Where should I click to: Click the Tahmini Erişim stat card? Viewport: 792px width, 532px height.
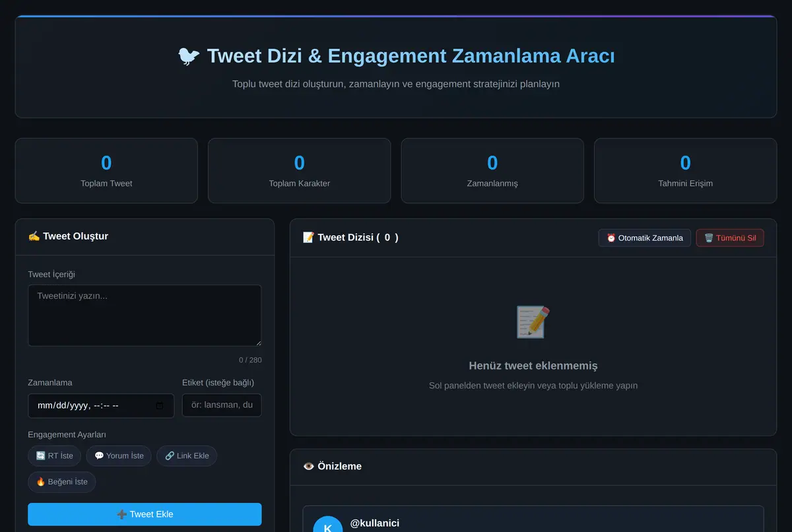(686, 170)
